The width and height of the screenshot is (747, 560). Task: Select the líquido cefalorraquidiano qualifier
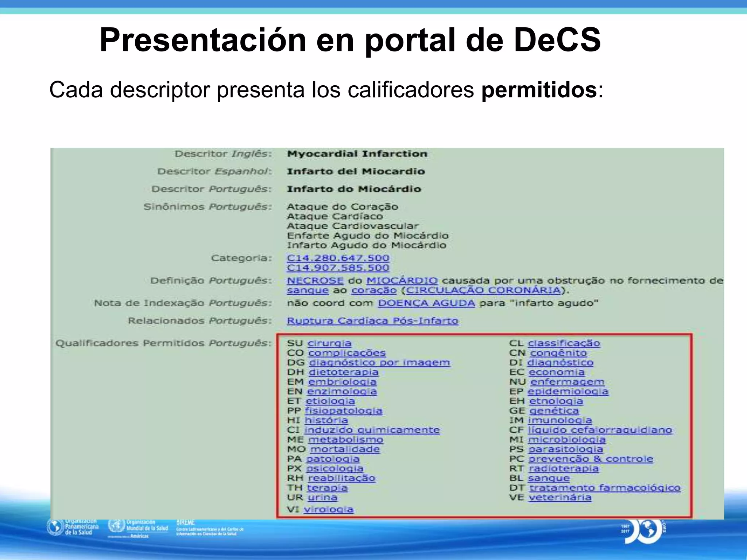pos(600,430)
